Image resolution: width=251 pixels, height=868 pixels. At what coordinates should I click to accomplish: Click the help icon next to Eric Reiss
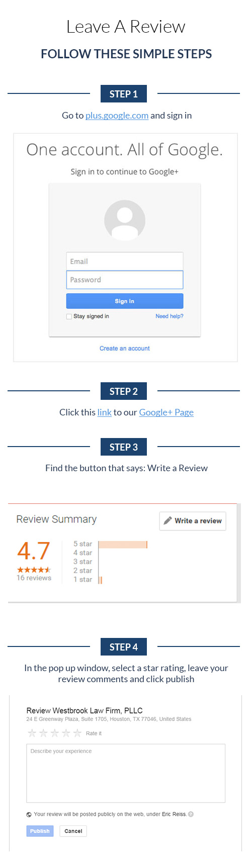coord(191,814)
